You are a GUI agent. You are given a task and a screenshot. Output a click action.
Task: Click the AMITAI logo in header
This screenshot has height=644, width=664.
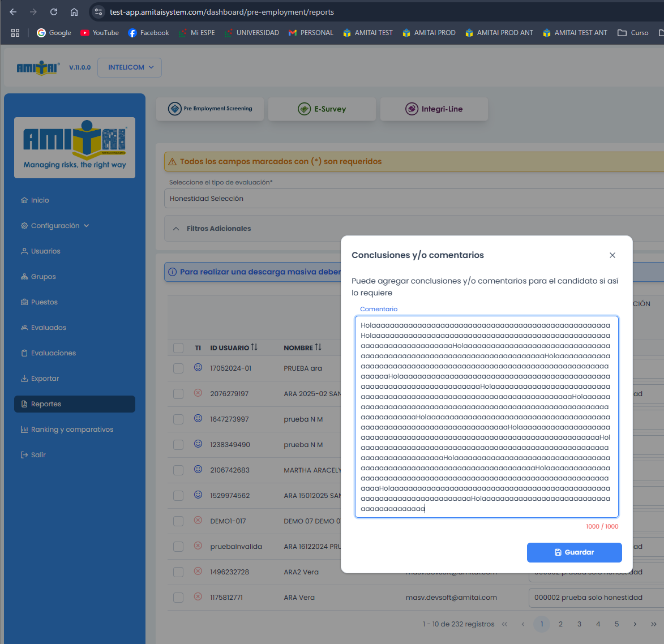38,68
